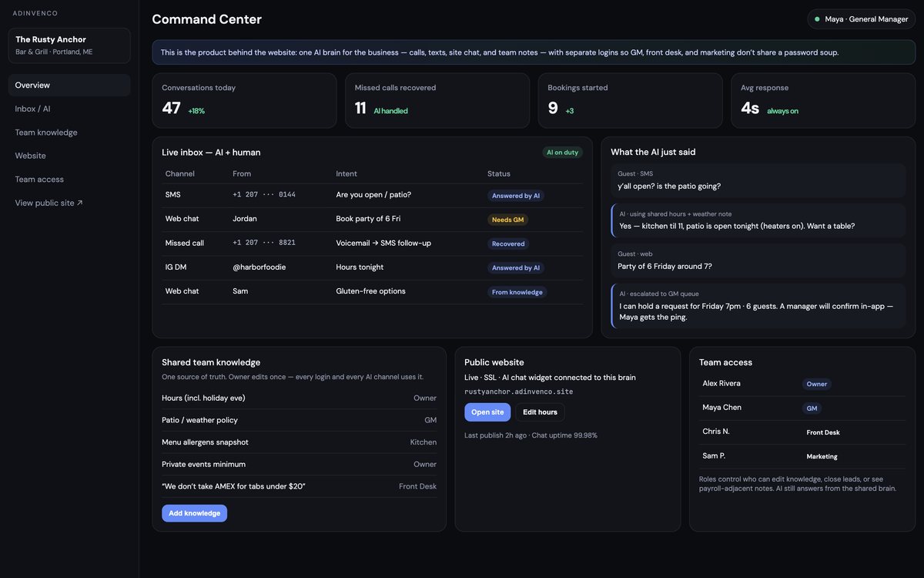Select Sam's Gluten-free options row
Viewport: 924px width, 578px height.
pyautogui.click(x=372, y=291)
